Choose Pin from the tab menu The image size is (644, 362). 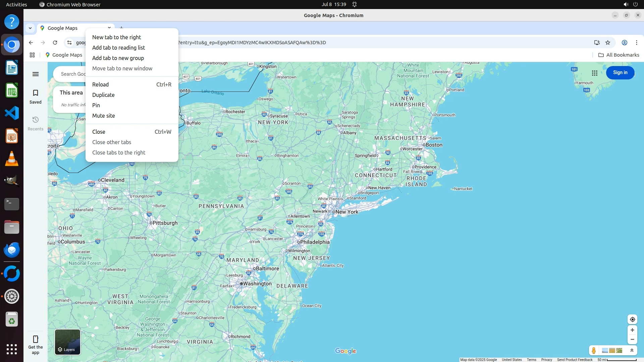[96, 105]
